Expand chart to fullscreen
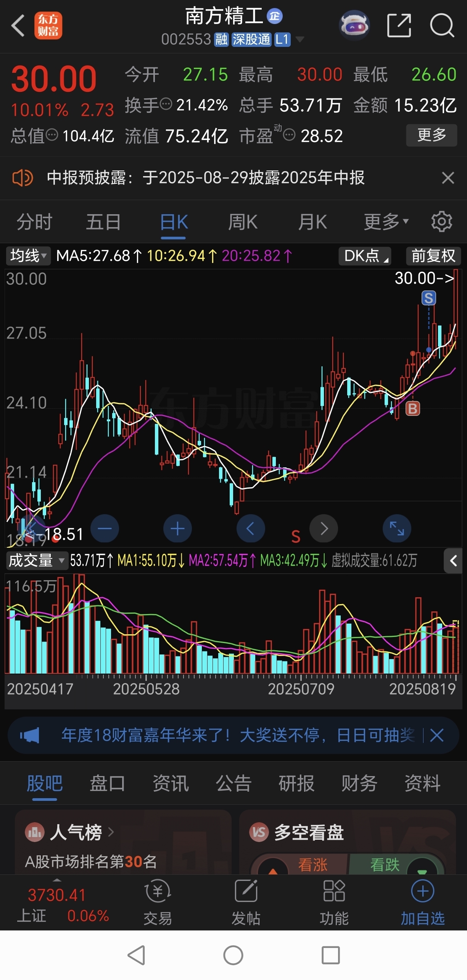 point(397,528)
